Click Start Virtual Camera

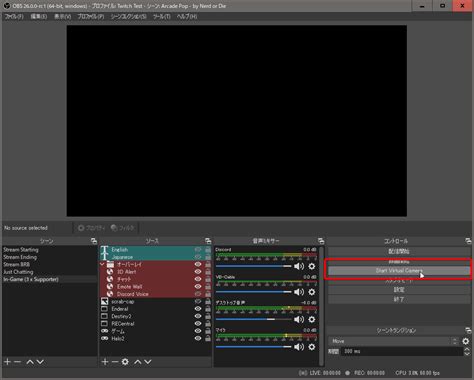click(x=399, y=271)
